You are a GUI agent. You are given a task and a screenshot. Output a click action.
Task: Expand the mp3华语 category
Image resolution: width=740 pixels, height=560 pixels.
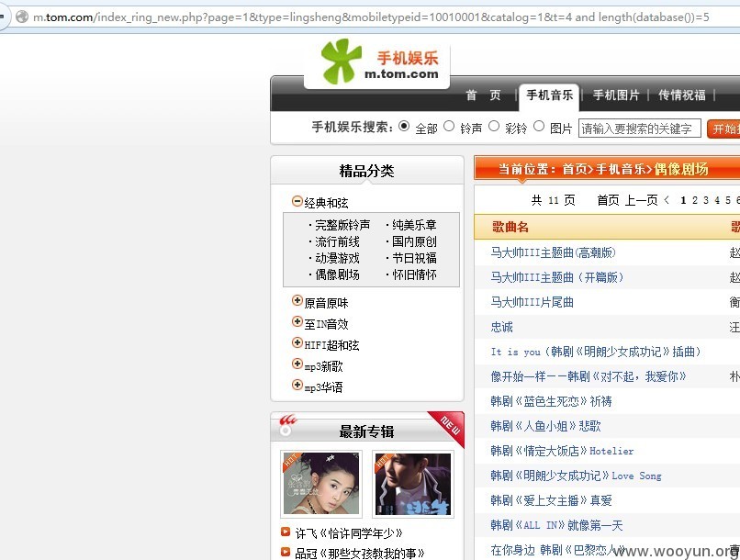pyautogui.click(x=297, y=385)
